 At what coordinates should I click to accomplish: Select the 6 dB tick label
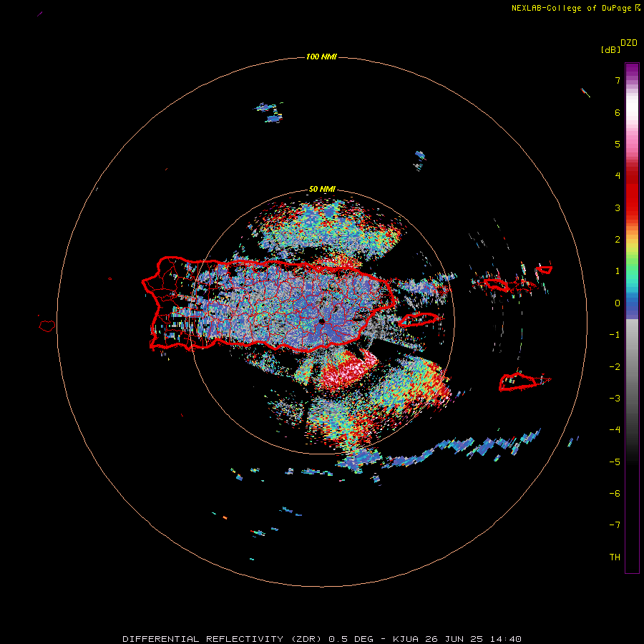tap(618, 112)
